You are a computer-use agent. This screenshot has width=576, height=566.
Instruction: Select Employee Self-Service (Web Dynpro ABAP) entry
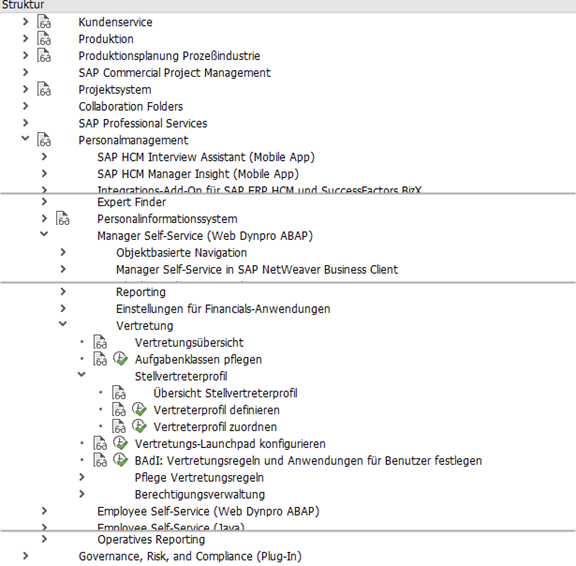[x=208, y=511]
